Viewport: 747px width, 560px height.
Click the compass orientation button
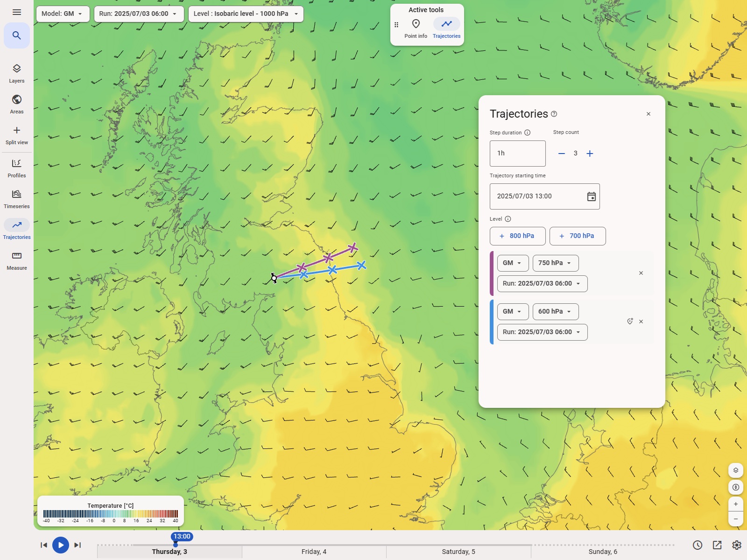(x=736, y=487)
